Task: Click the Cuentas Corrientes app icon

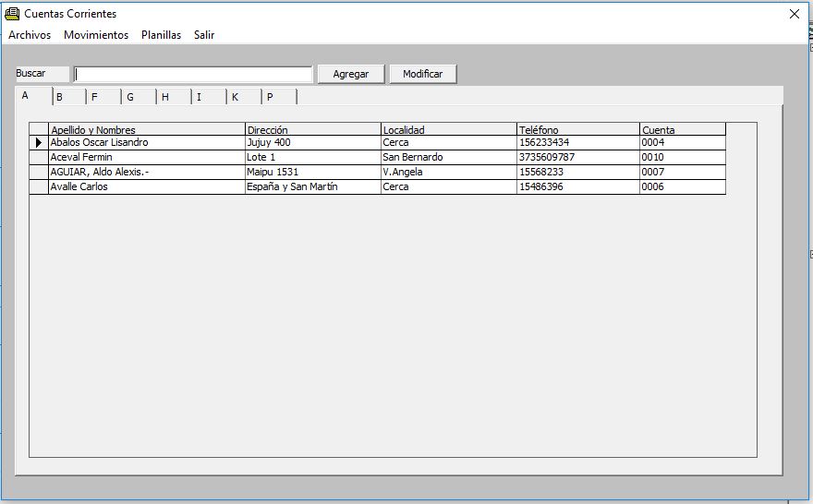Action: click(x=12, y=14)
